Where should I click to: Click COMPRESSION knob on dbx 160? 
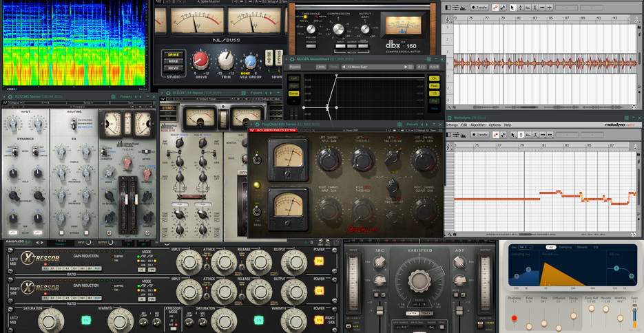click(338, 30)
